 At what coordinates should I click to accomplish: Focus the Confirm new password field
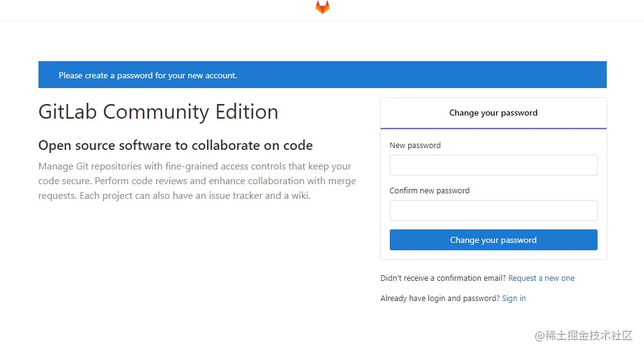click(x=493, y=210)
